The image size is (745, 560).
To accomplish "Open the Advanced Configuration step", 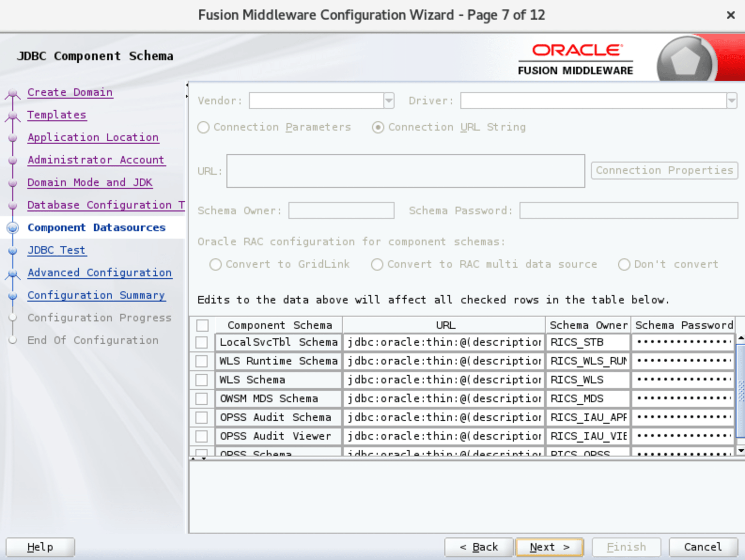I will pyautogui.click(x=99, y=272).
